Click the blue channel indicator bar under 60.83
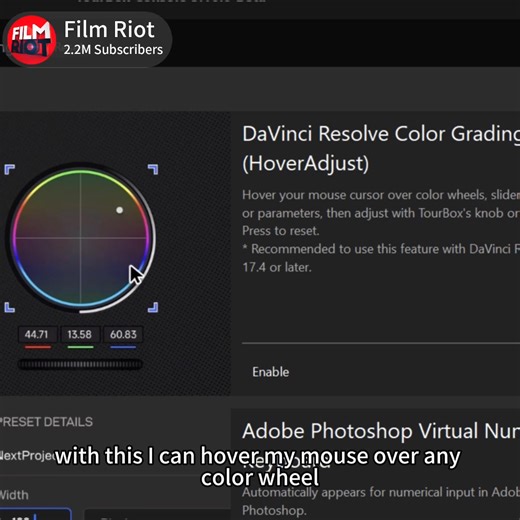The height and width of the screenshot is (520, 520). pyautogui.click(x=123, y=347)
